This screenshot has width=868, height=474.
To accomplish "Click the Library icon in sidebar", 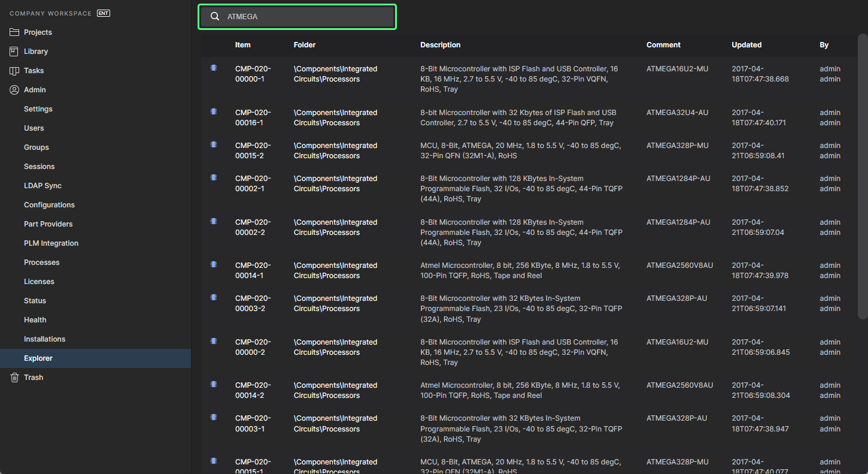I will pyautogui.click(x=14, y=52).
